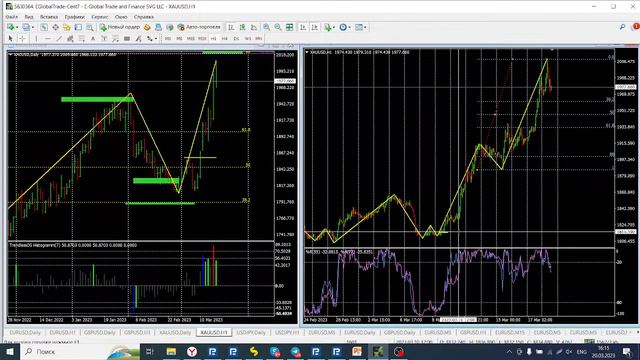Zoom out on the chart
The image size is (640, 360).
[278, 27]
